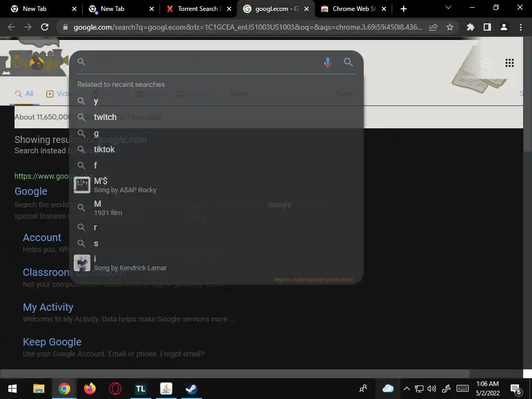
Task: Open Windows Start menu
Action: click(x=12, y=389)
